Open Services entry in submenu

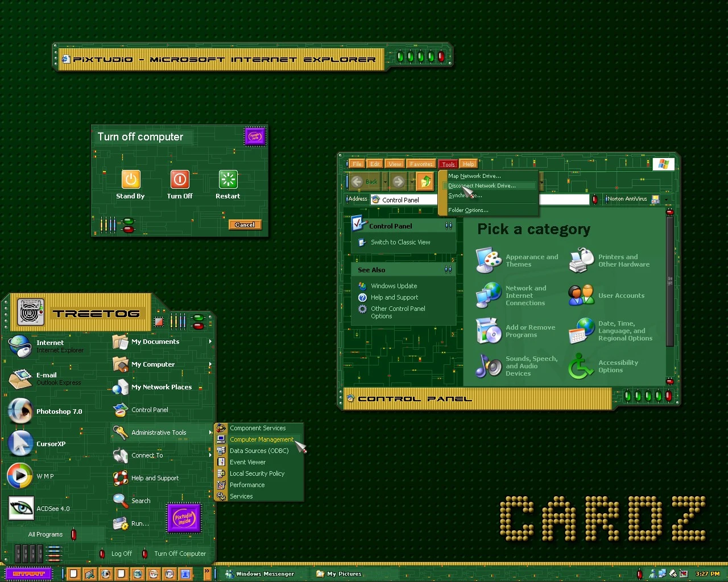(259, 496)
